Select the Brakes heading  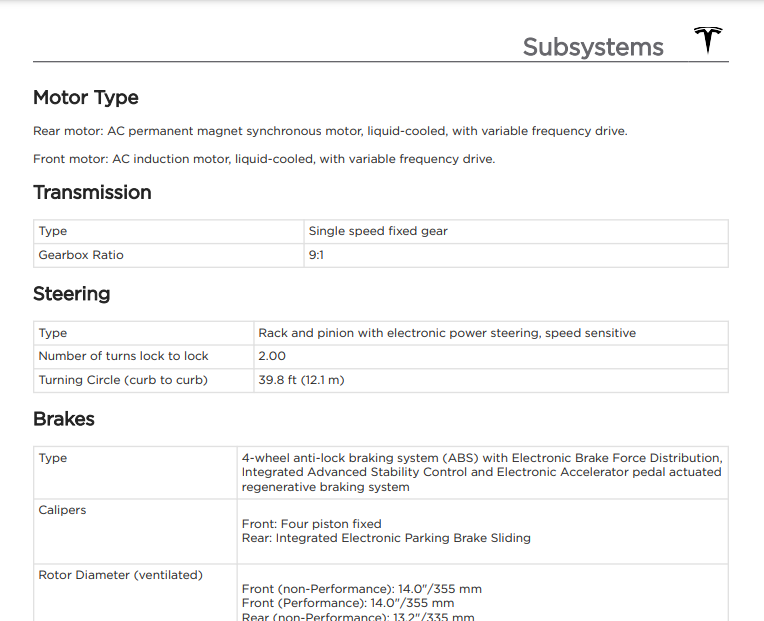pos(64,419)
